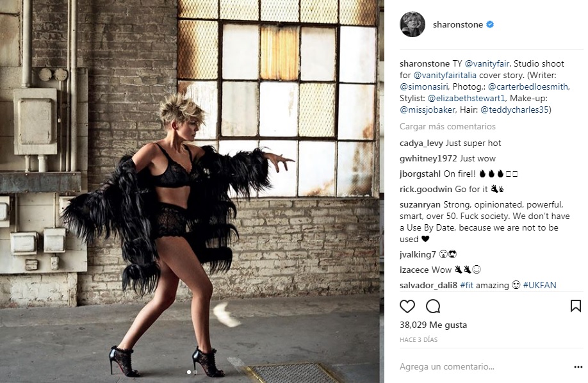Screen dimensions: 588x383
Task: Open the sharonstone username in header
Action: click(458, 25)
